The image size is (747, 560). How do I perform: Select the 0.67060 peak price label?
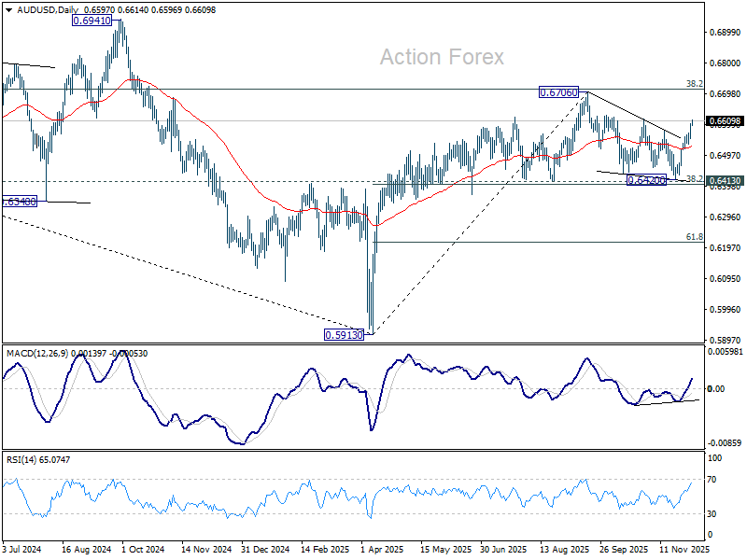pyautogui.click(x=558, y=92)
